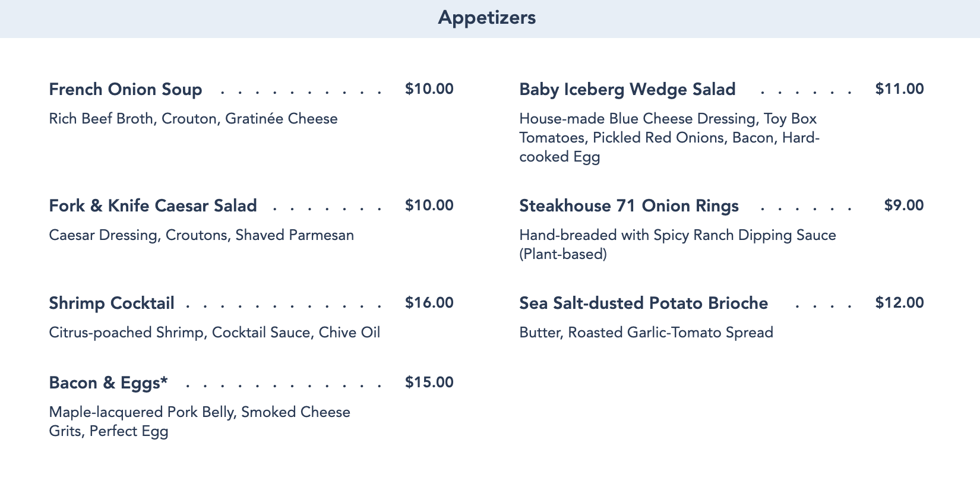Click the Appetizers section header

point(487,18)
